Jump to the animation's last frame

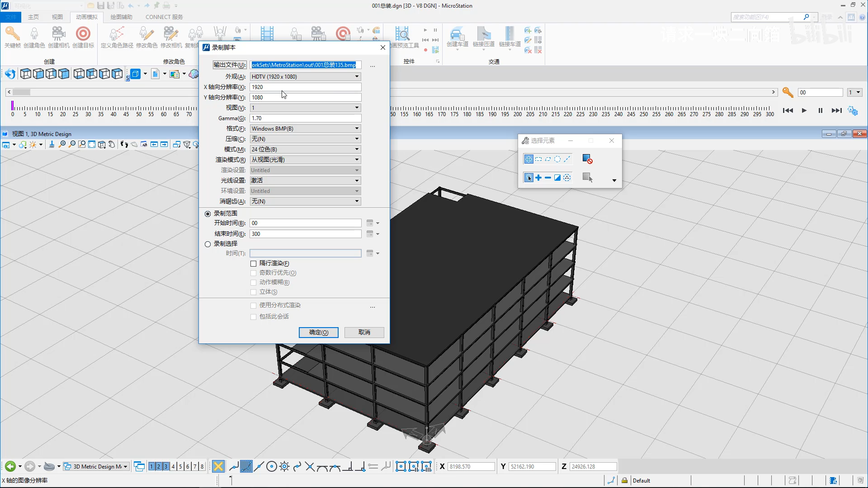point(836,111)
